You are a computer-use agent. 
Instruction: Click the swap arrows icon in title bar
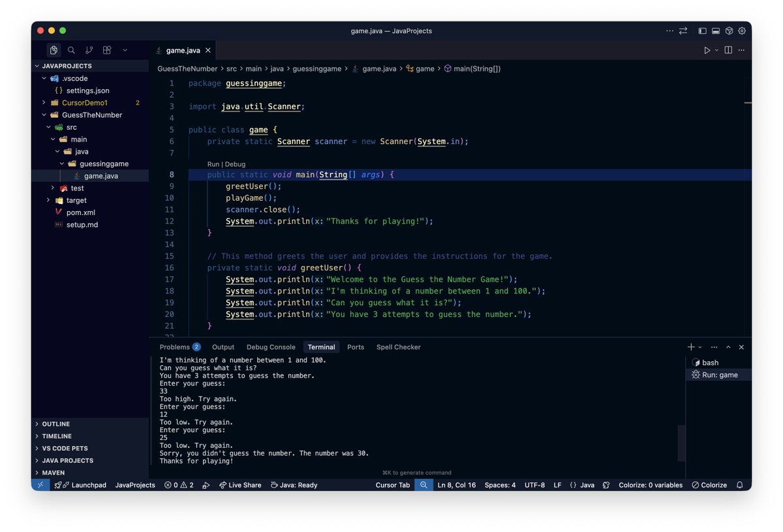point(683,31)
